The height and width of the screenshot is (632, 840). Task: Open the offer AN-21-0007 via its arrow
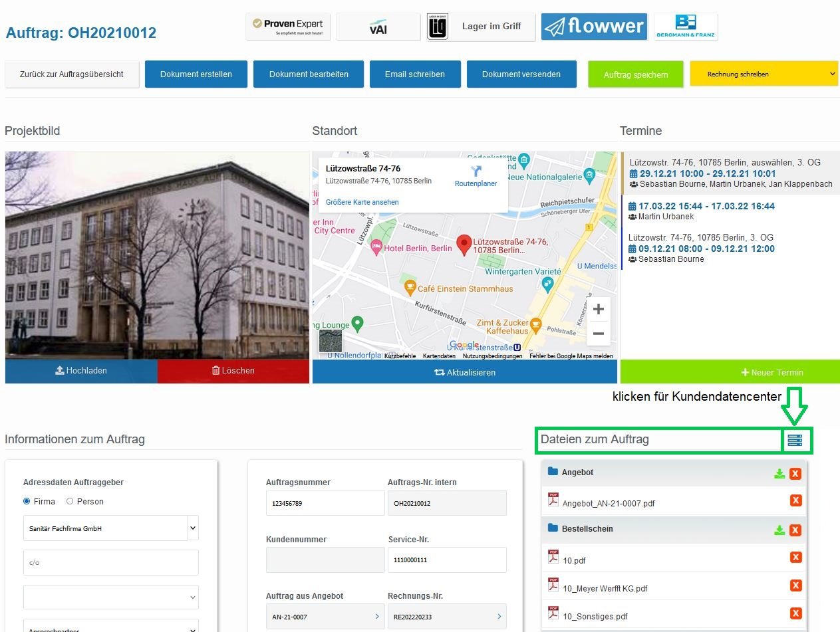tap(377, 617)
